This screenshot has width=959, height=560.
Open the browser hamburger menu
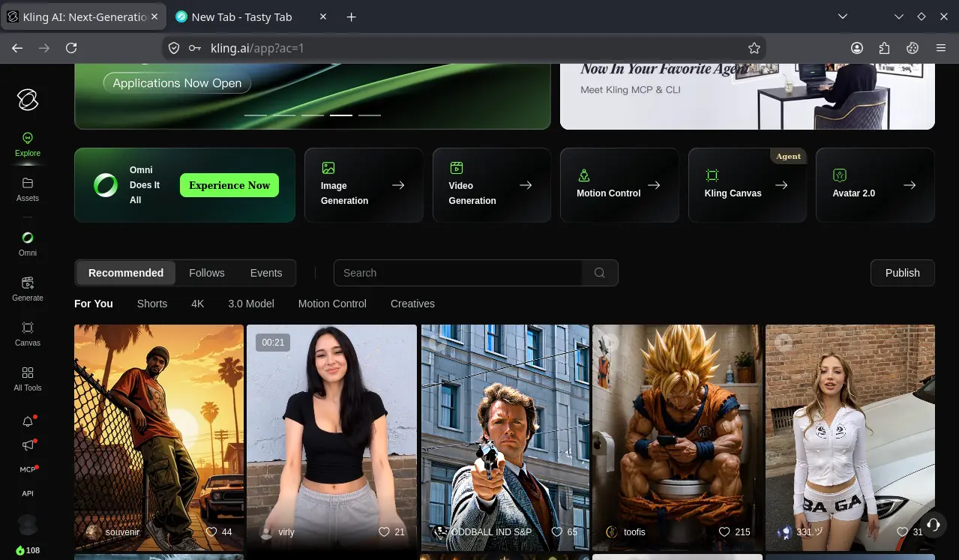coord(941,48)
